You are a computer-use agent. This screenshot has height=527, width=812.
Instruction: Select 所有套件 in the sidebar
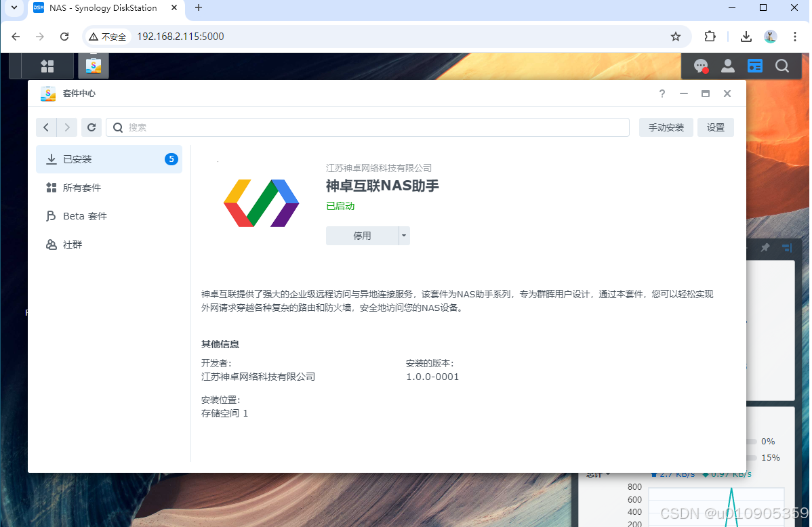coord(108,188)
